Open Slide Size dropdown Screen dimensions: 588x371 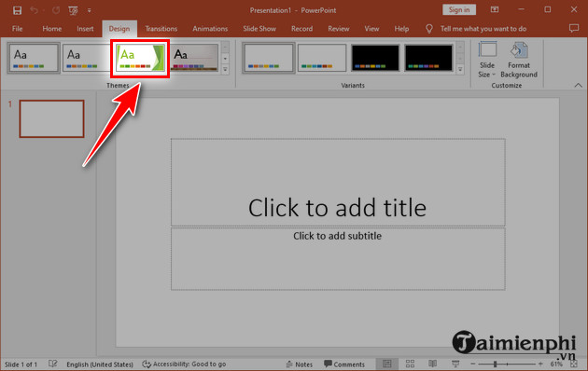(x=487, y=60)
